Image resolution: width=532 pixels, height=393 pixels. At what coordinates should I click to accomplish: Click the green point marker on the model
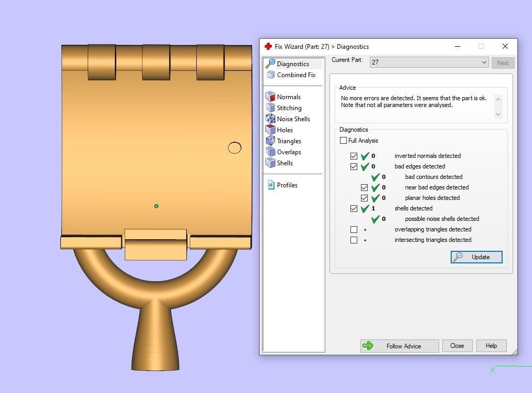tap(156, 206)
